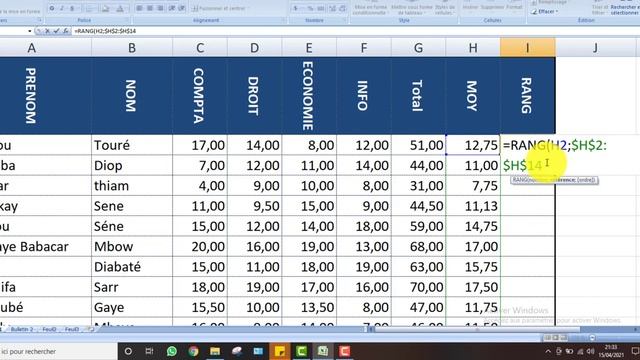Select the Total value 70,00
The image size is (640, 360).
tap(418, 287)
